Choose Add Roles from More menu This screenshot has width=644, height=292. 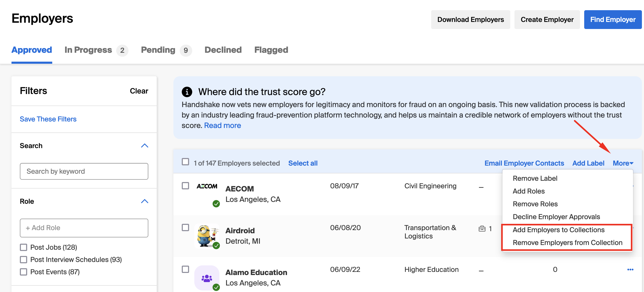point(529,191)
